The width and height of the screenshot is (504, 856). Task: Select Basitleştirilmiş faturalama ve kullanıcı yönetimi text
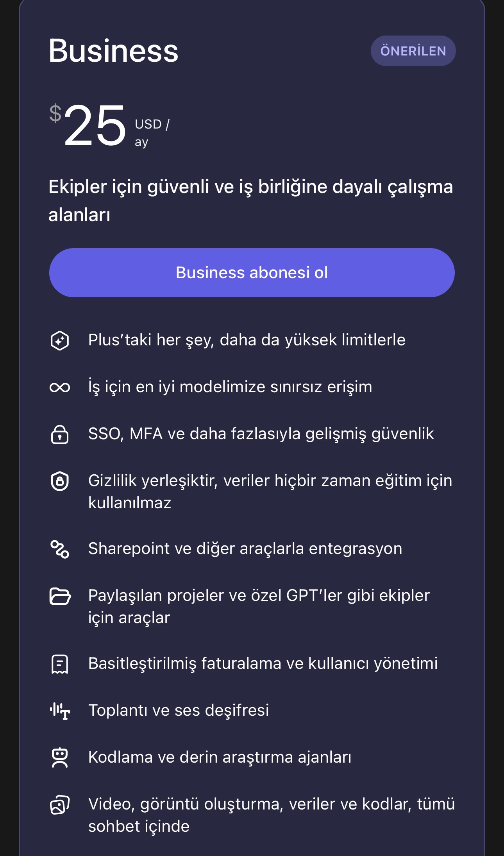pos(263,663)
